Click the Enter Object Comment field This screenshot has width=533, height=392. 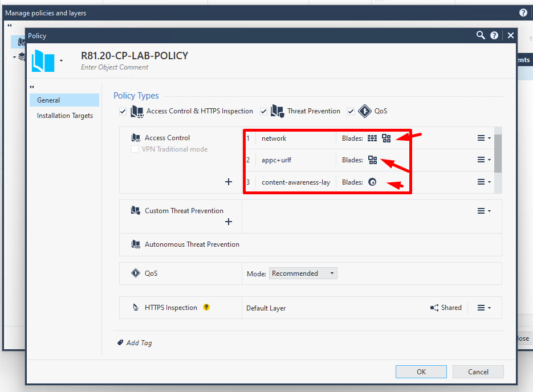click(115, 67)
